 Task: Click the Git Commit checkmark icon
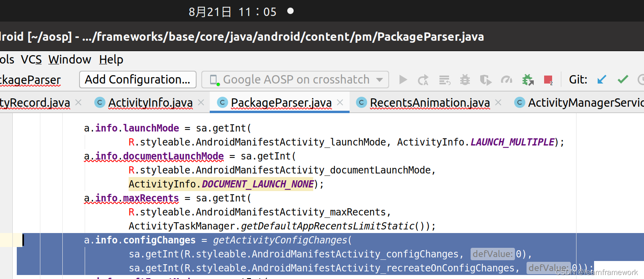click(x=623, y=80)
